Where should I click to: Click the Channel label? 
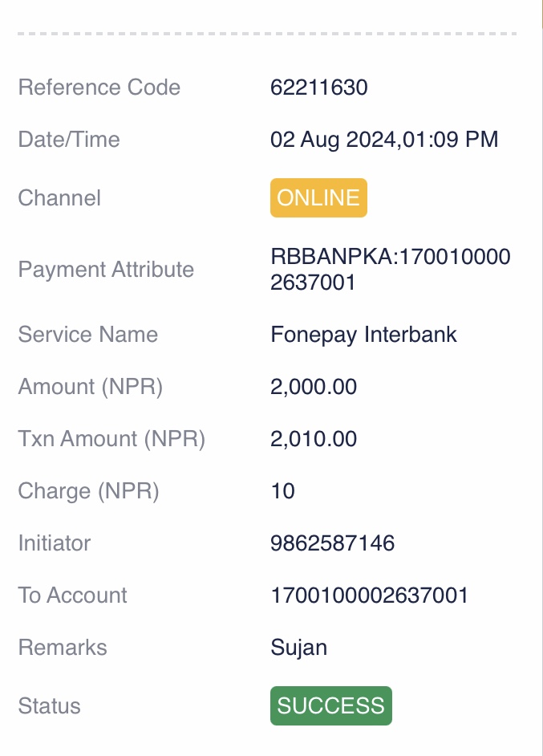click(59, 197)
